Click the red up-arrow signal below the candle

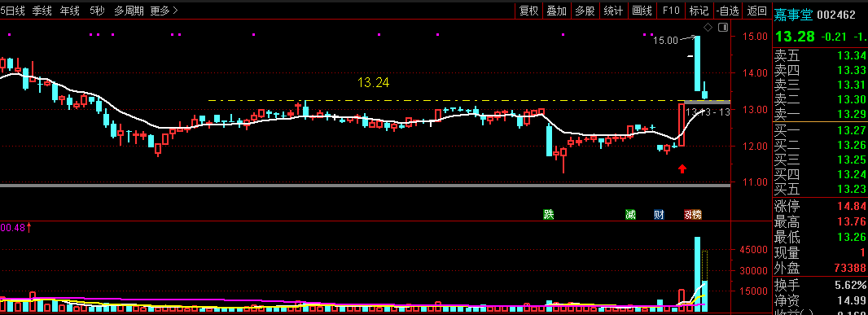[x=682, y=168]
